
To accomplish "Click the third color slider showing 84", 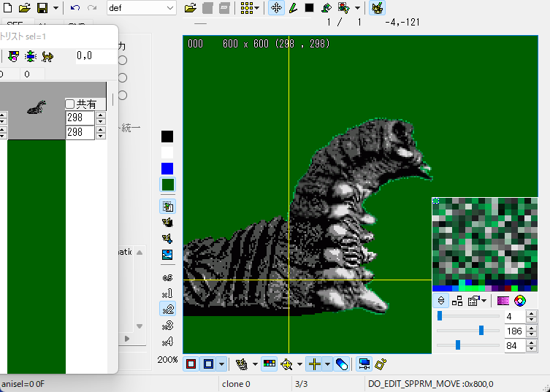I will coord(468,345).
